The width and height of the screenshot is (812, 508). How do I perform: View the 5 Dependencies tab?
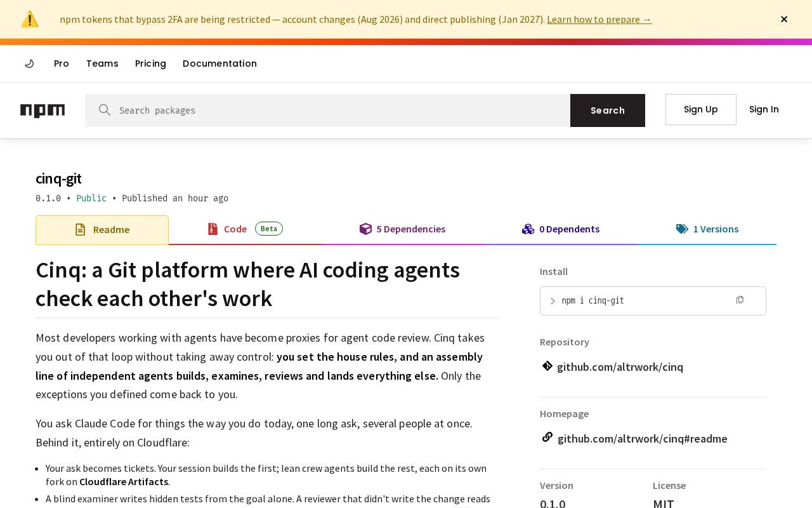point(402,229)
